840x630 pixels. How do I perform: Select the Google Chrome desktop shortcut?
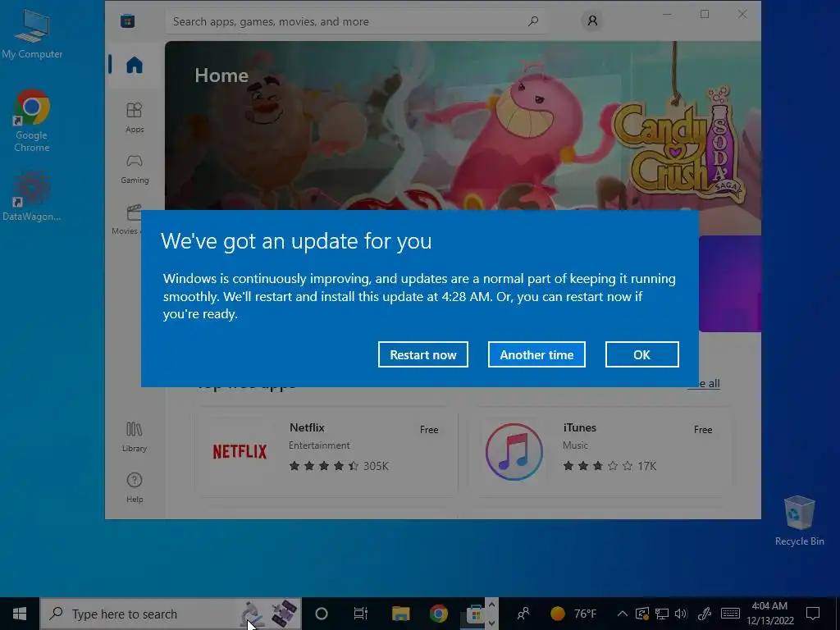pyautogui.click(x=32, y=121)
